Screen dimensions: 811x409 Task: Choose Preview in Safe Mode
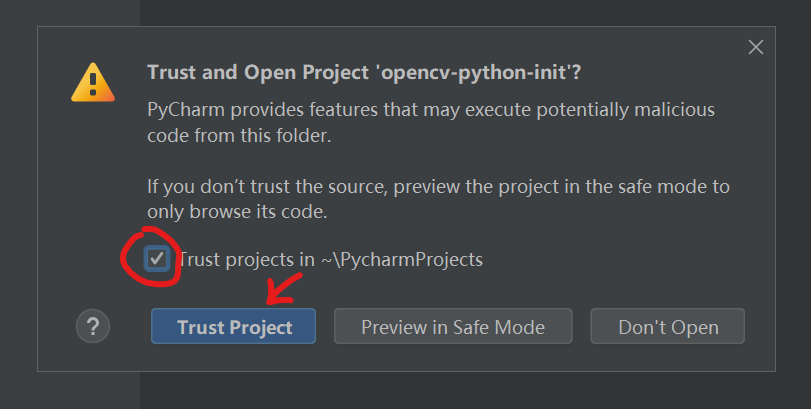(452, 327)
